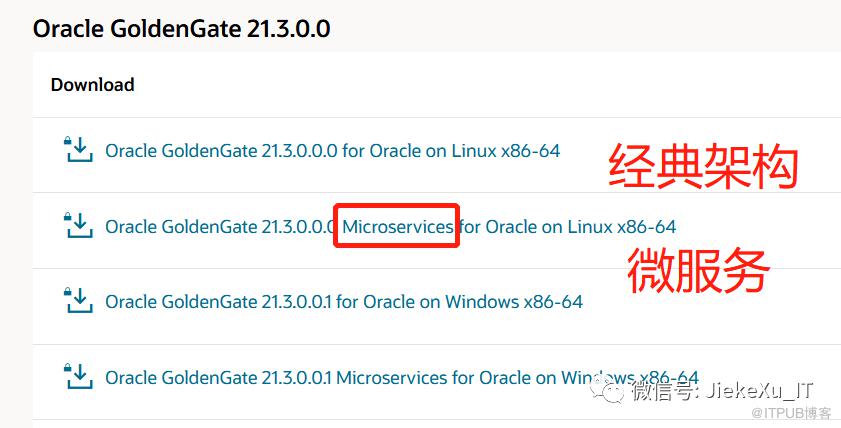The width and height of the screenshot is (841, 428).
Task: Click the red 微服务 annotation text
Action: point(698,271)
